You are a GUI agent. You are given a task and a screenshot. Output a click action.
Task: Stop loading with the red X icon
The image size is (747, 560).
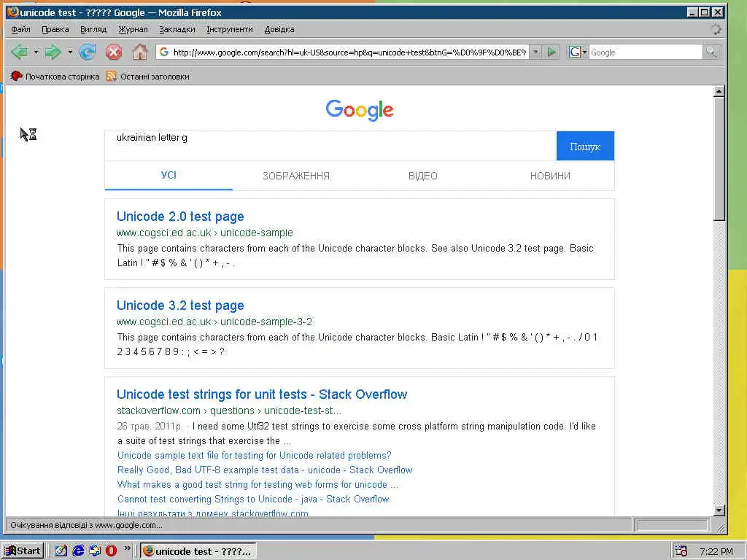(113, 52)
